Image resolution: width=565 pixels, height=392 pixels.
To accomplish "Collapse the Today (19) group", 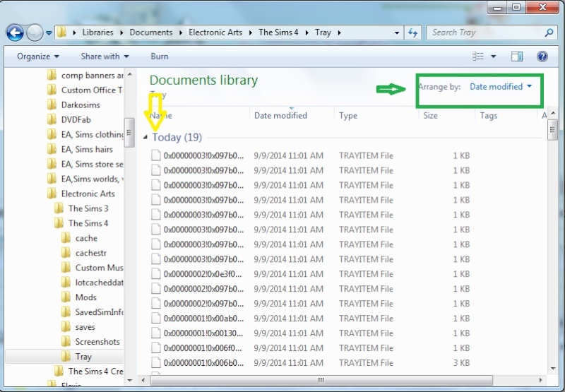I will tap(145, 137).
